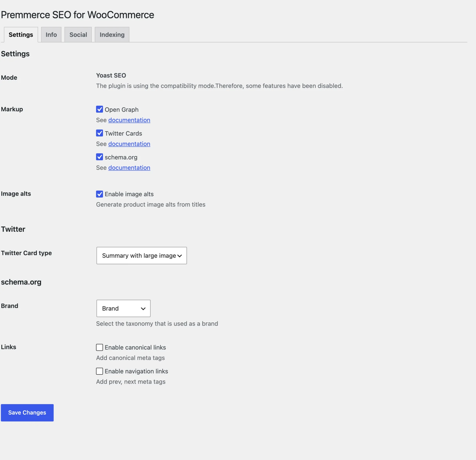This screenshot has height=460, width=476.
Task: Click the Enable canonical links label
Action: tap(135, 347)
